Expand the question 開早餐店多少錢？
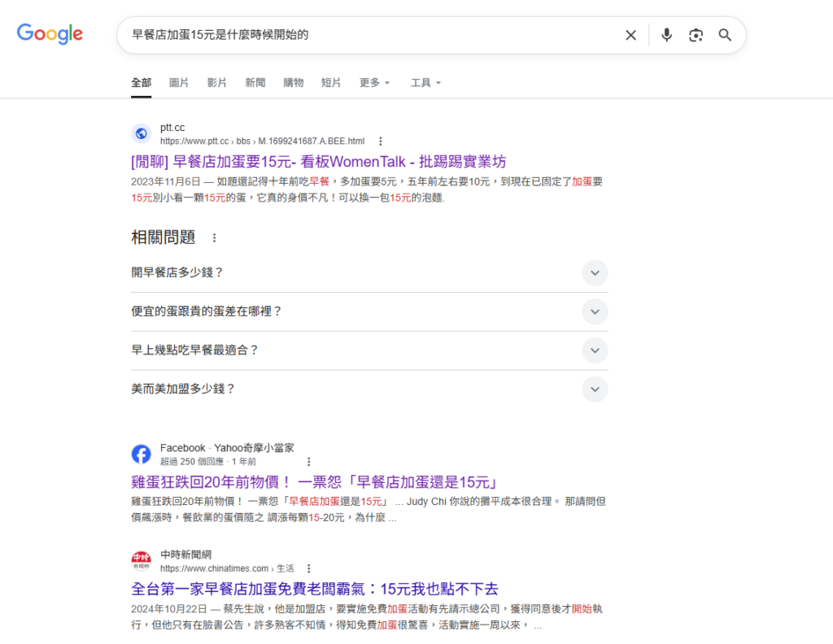 (x=595, y=273)
